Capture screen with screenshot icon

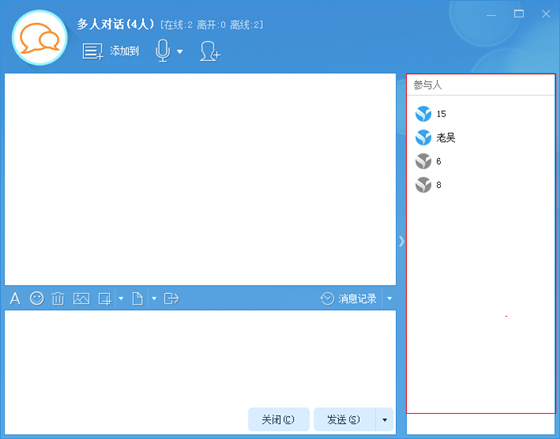(105, 299)
